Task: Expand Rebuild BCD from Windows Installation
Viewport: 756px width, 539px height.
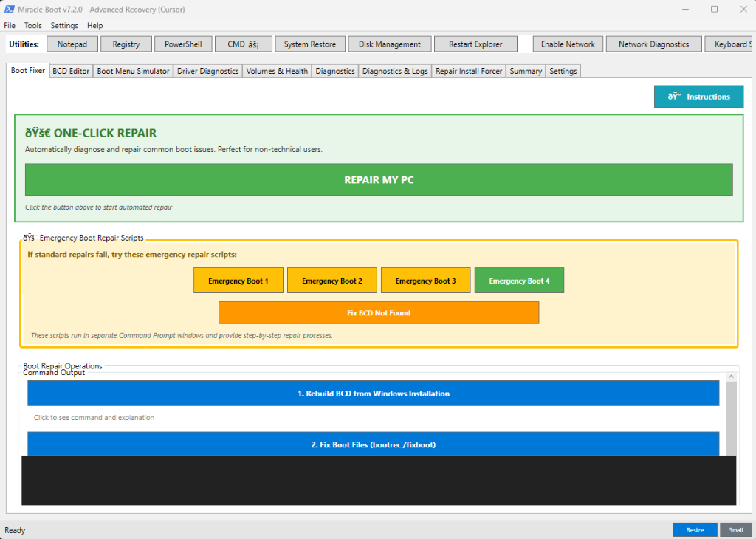Action: pyautogui.click(x=373, y=393)
